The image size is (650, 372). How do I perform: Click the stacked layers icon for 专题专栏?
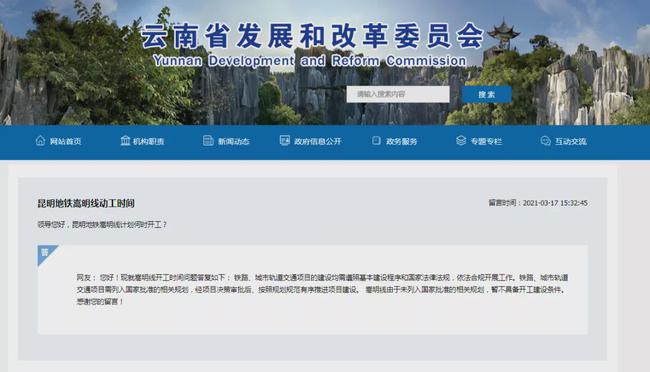pos(461,141)
